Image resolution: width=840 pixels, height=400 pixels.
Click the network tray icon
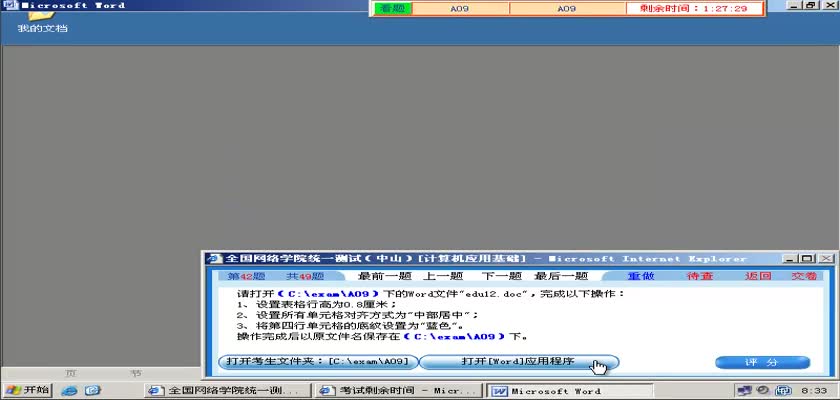744,390
